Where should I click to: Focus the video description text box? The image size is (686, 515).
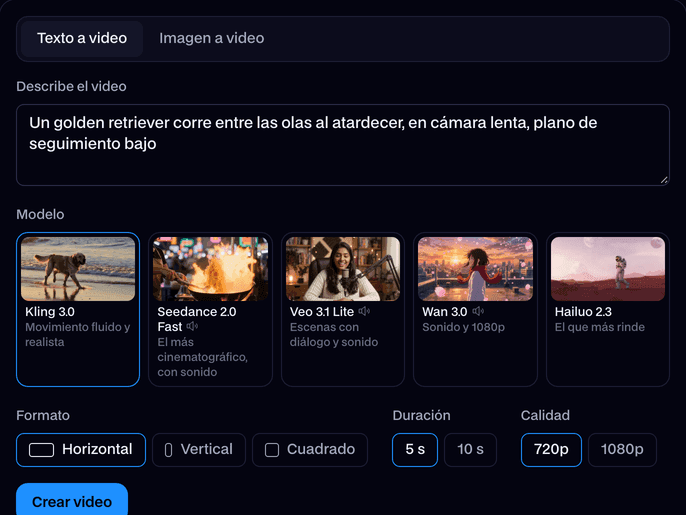pyautogui.click(x=343, y=145)
